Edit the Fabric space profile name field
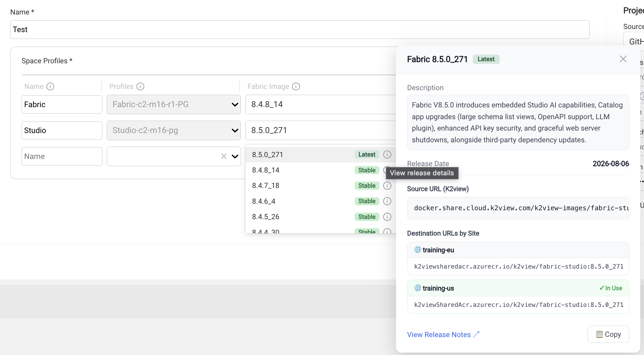The height and width of the screenshot is (355, 644). coord(62,104)
